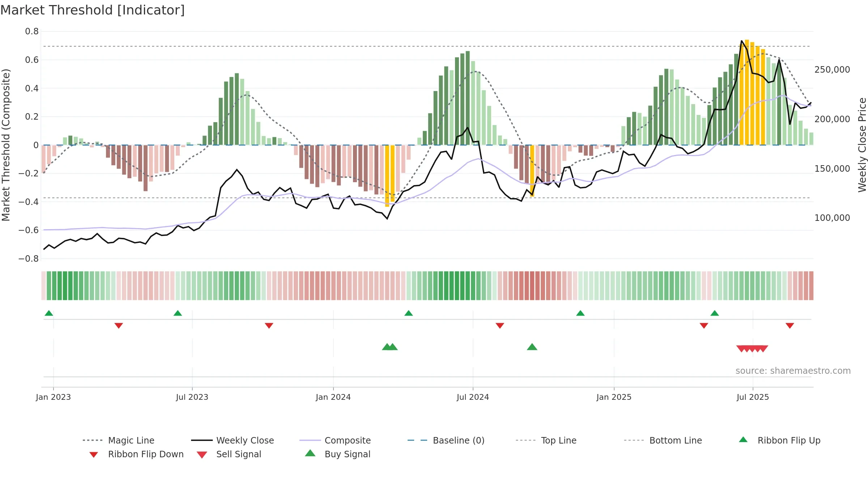Image resolution: width=868 pixels, height=488 pixels.
Task: Toggle Magic Line legend entry
Action: click(x=118, y=440)
